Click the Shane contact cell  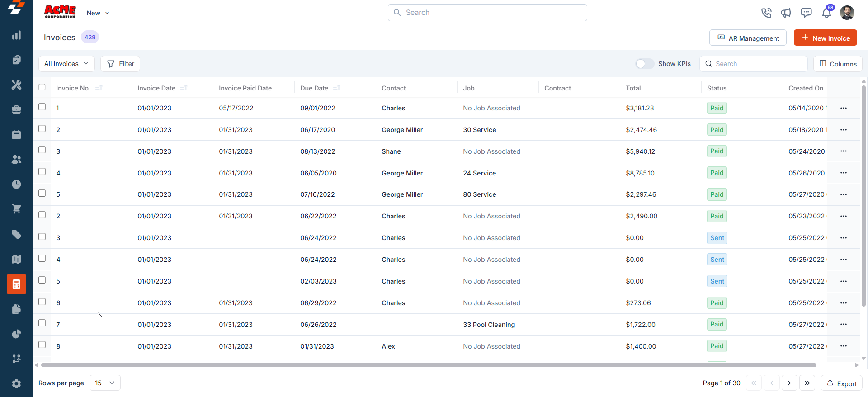point(391,151)
